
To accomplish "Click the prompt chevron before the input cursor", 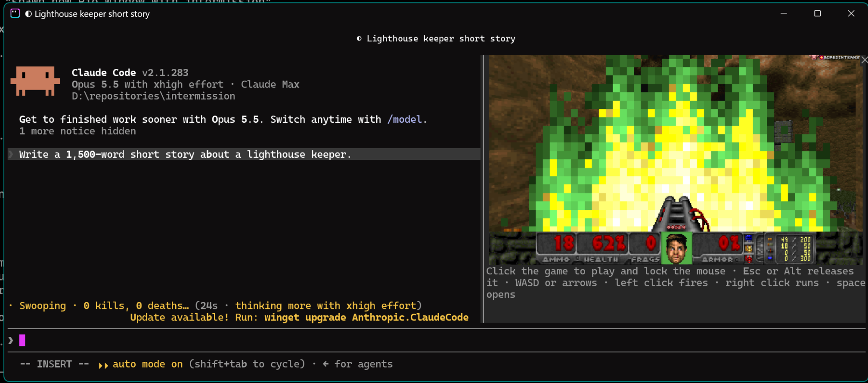I will click(11, 340).
